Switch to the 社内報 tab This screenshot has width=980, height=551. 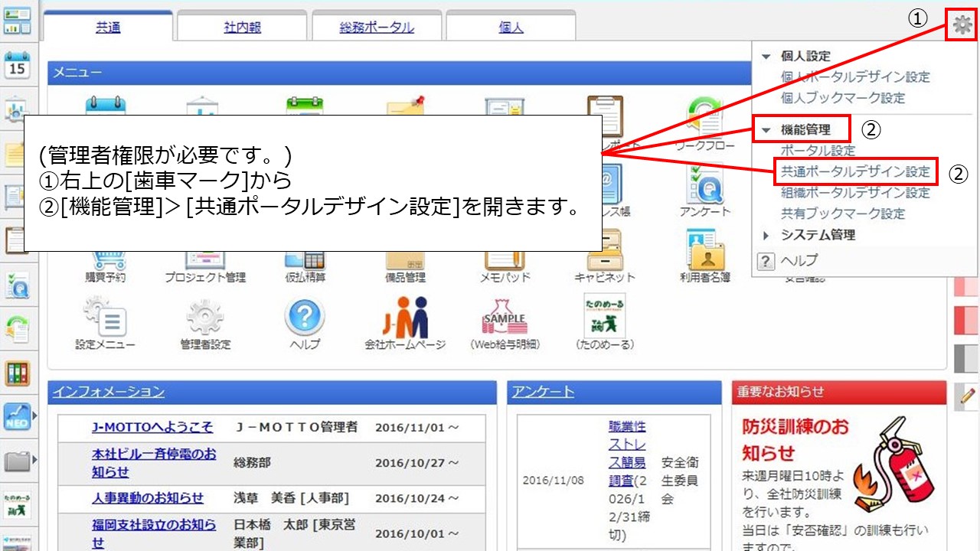click(x=243, y=28)
